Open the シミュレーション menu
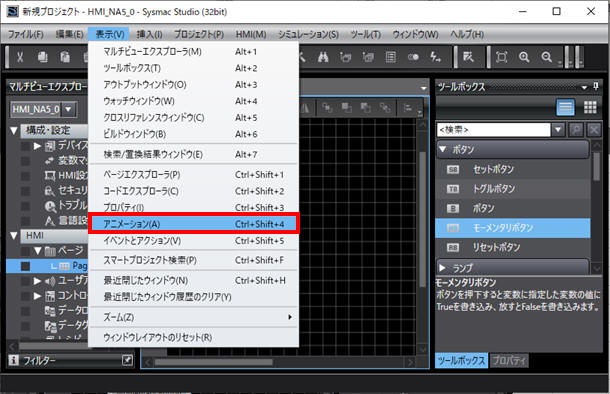Screen dimensions: 610x394 click(x=308, y=35)
